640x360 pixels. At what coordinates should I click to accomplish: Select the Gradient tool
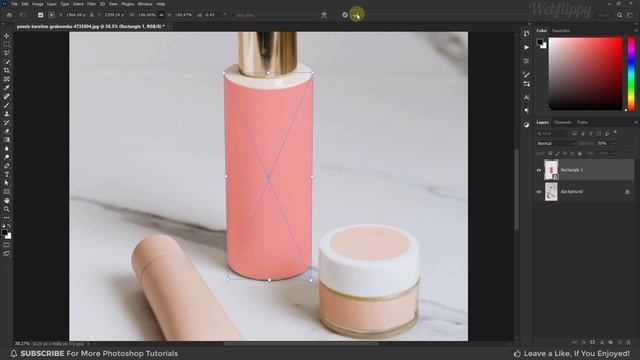7,140
